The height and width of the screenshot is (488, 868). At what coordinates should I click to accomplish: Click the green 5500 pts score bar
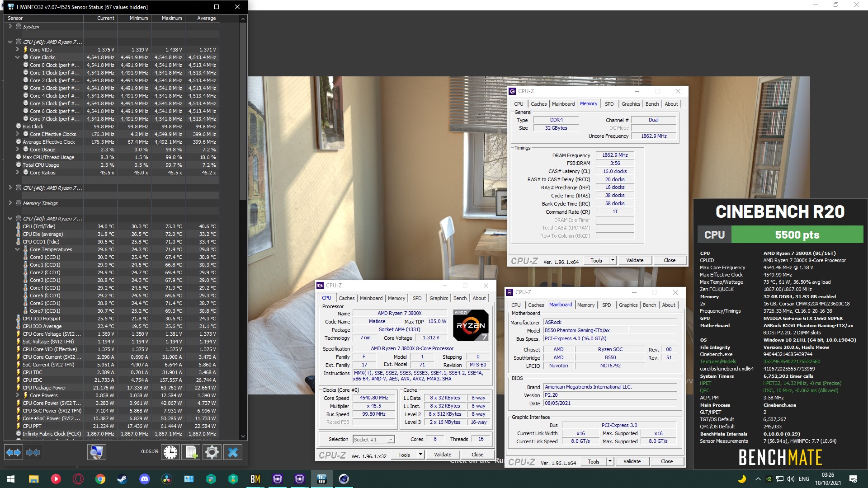[797, 235]
